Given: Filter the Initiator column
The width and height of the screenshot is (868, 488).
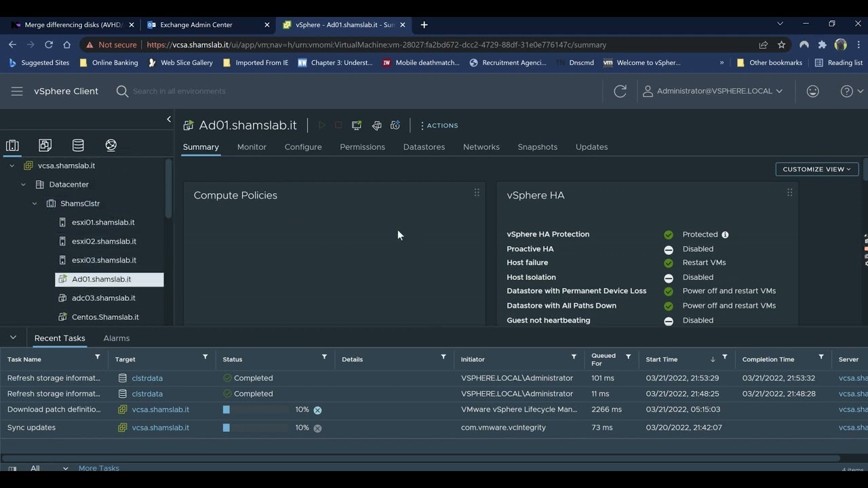Looking at the screenshot, I should (x=574, y=357).
